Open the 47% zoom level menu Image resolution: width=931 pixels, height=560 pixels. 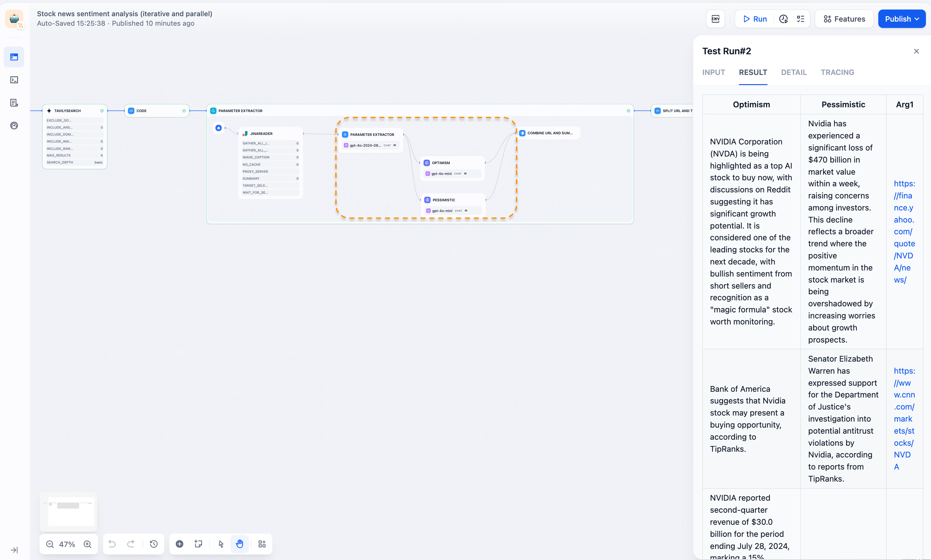tap(67, 544)
